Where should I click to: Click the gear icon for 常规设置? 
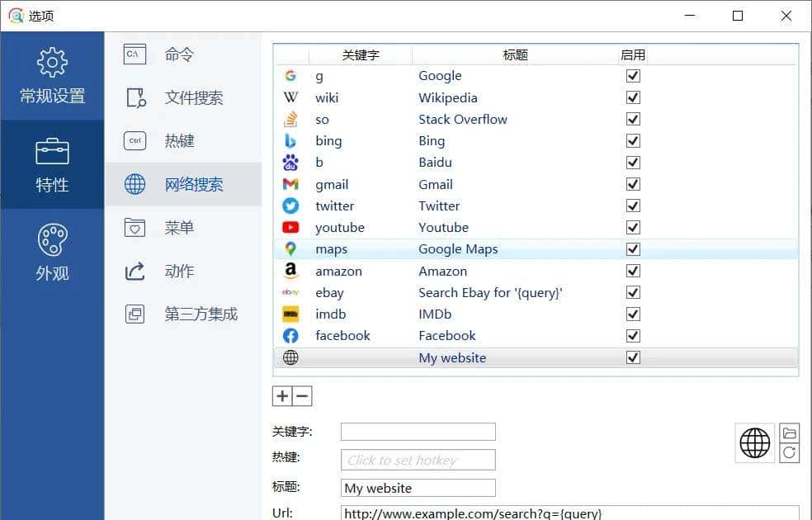pyautogui.click(x=52, y=62)
